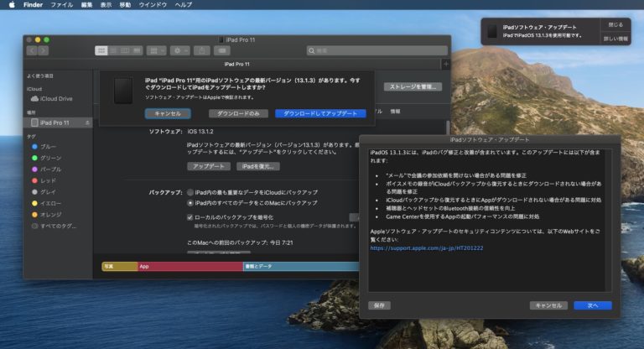The image size is (644, 349).
Task: Open the 移動 menu
Action: pos(125,5)
